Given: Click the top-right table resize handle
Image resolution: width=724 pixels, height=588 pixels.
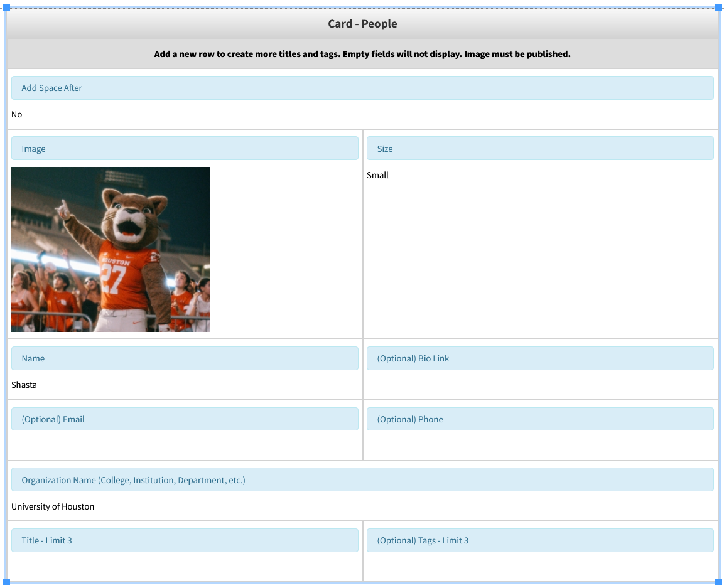Looking at the screenshot, I should click(x=719, y=8).
